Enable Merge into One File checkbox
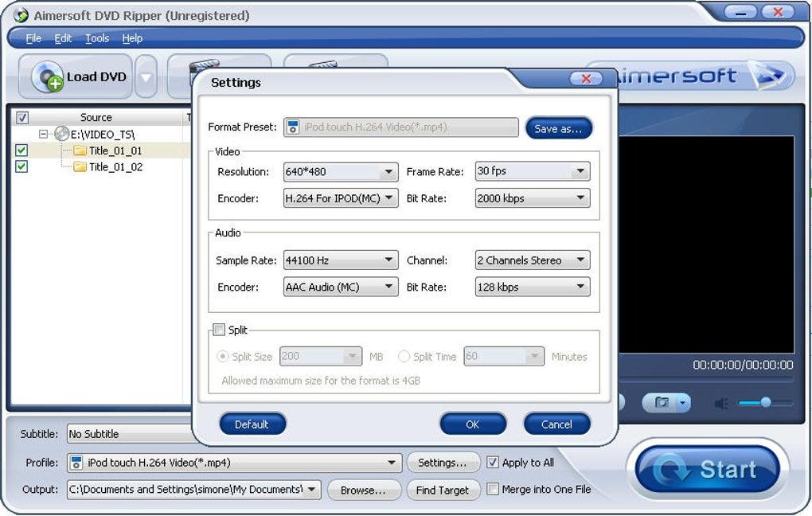812x516 pixels. (493, 489)
